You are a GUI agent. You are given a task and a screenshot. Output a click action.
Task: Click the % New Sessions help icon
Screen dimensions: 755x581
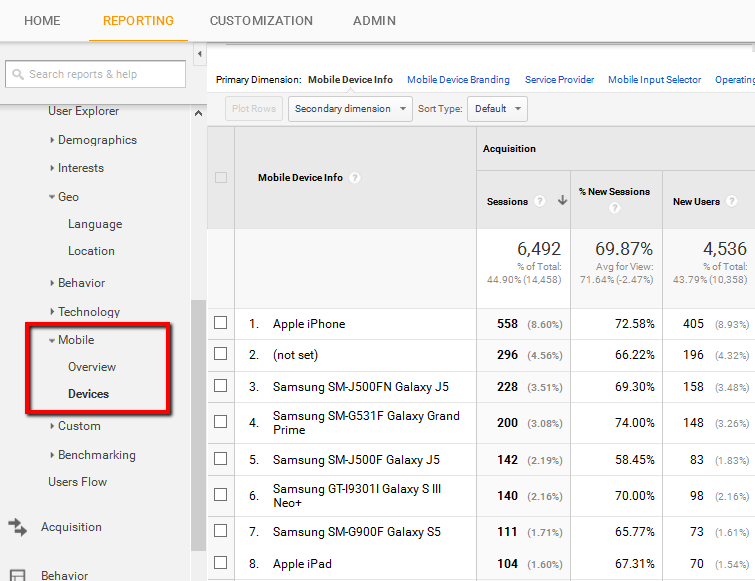tap(614, 208)
